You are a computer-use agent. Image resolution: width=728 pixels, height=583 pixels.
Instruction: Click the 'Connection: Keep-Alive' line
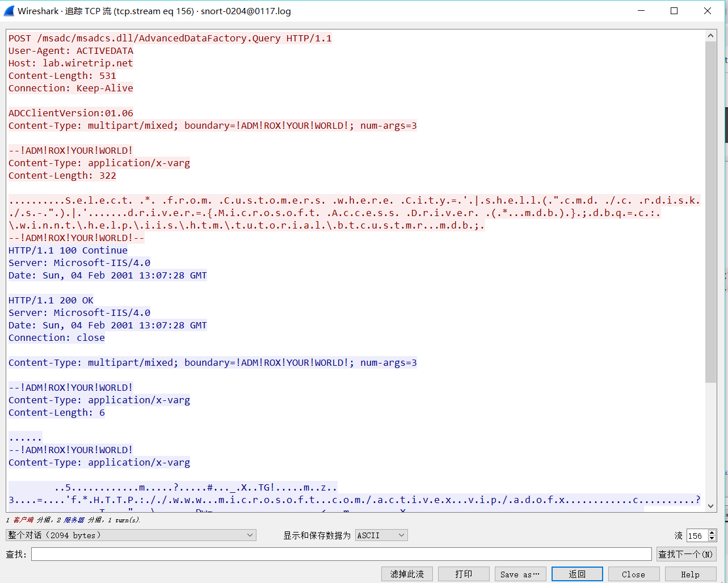[x=71, y=88]
